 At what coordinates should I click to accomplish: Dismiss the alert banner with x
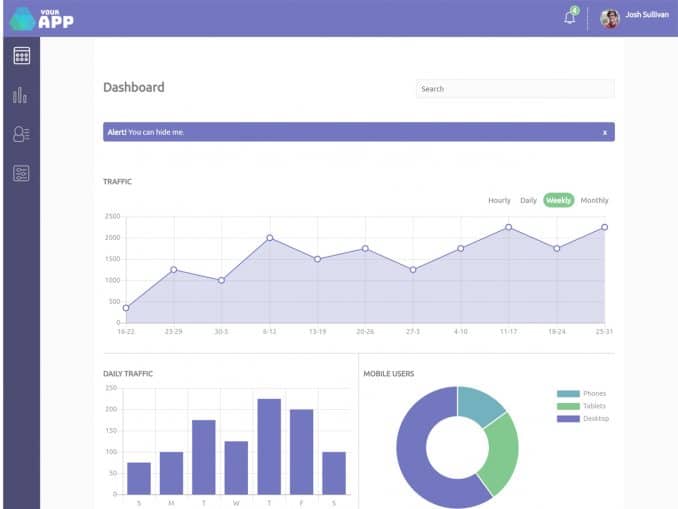[605, 132]
